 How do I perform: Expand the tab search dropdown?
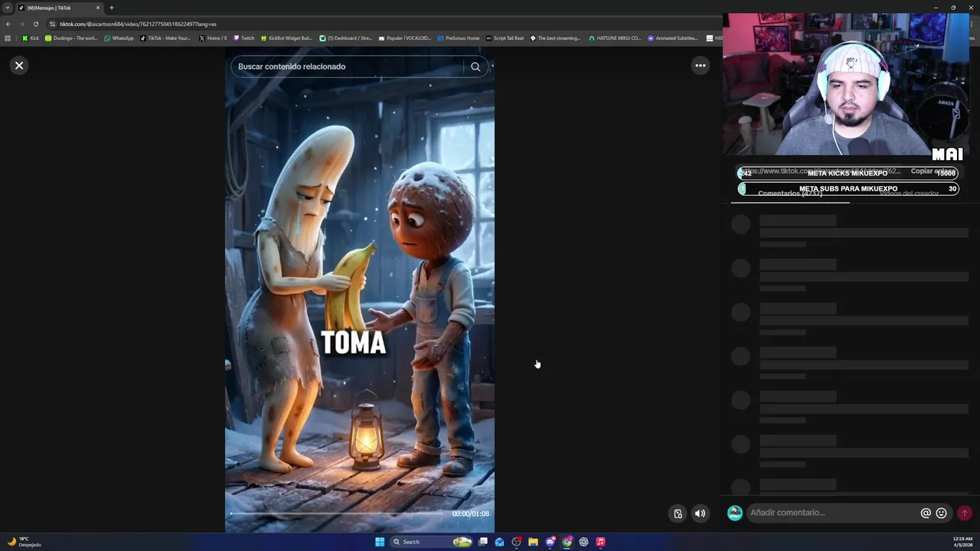click(x=8, y=8)
